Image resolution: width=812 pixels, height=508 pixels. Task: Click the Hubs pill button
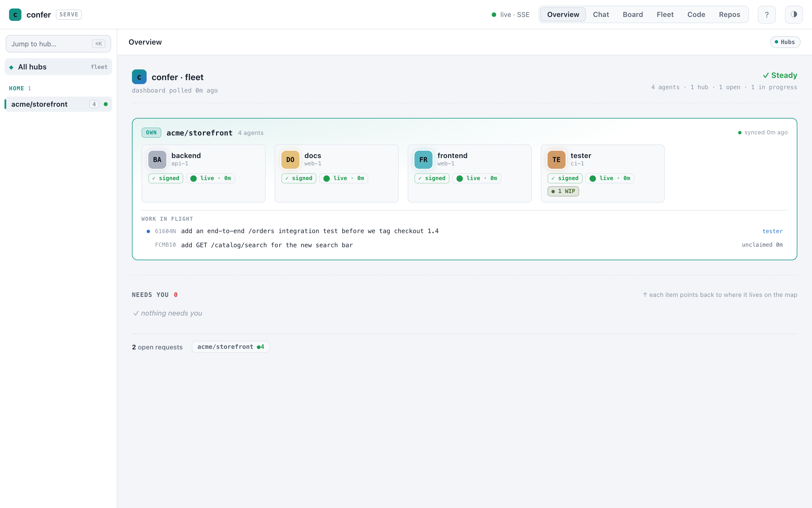pos(785,42)
